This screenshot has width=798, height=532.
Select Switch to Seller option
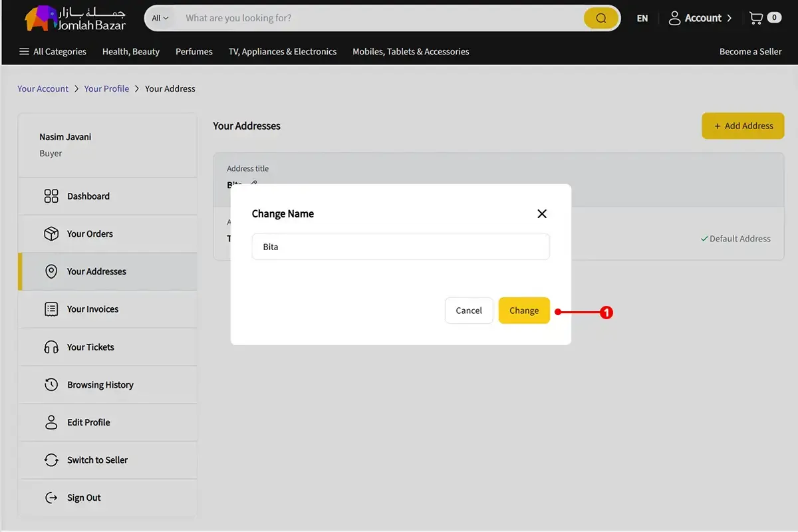(x=97, y=460)
